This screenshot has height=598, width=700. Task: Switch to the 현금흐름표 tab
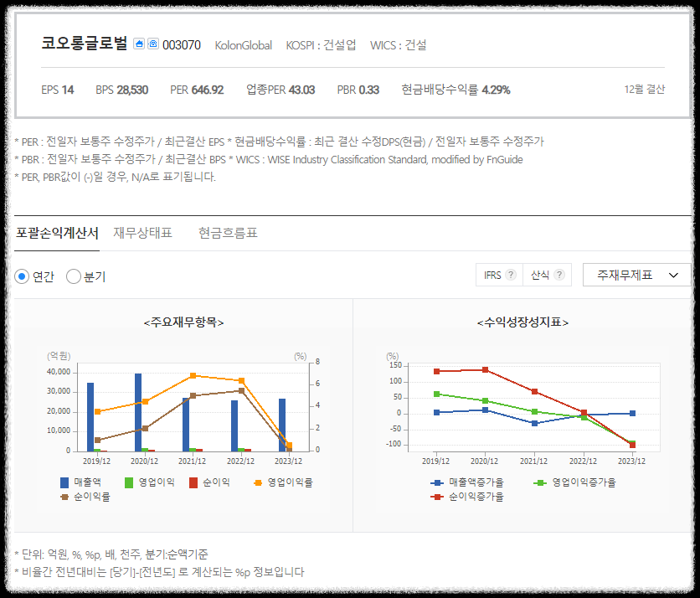pyautogui.click(x=228, y=233)
